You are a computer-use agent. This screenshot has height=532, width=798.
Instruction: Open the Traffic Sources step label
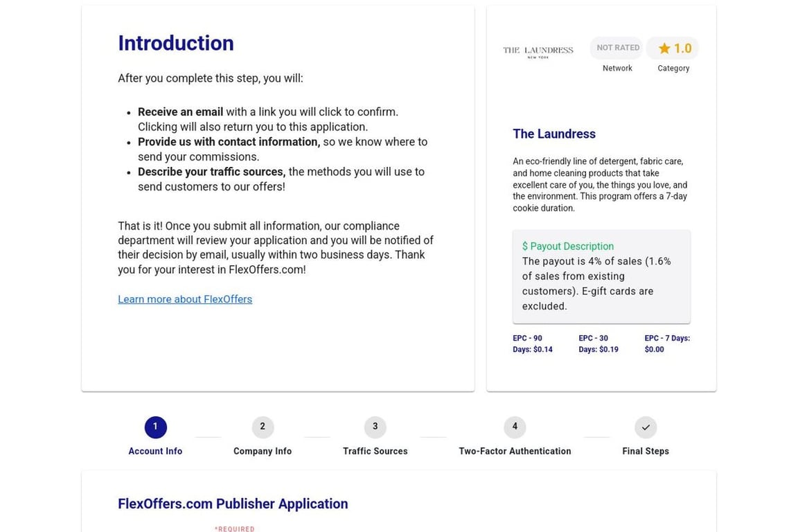tap(375, 451)
